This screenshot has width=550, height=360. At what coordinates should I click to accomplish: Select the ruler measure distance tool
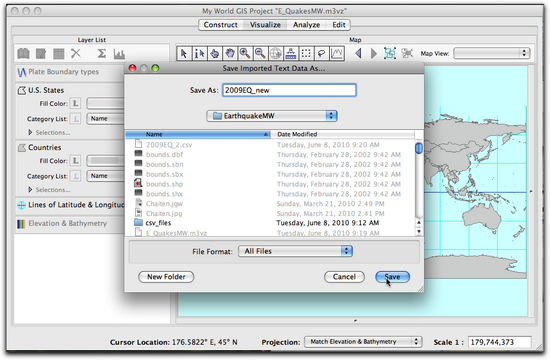(291, 53)
